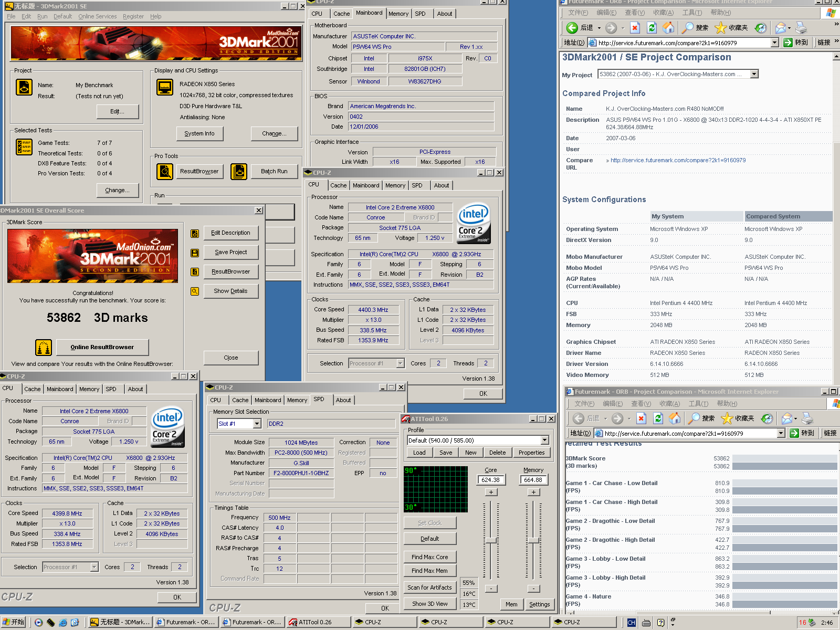Click Stop icon in Project Comparison IE toolbar
This screenshot has width=840, height=630.
635,27
